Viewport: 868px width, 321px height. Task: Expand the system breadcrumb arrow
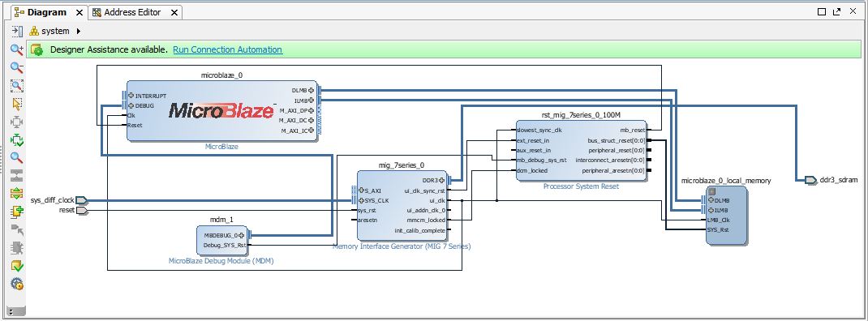point(78,31)
